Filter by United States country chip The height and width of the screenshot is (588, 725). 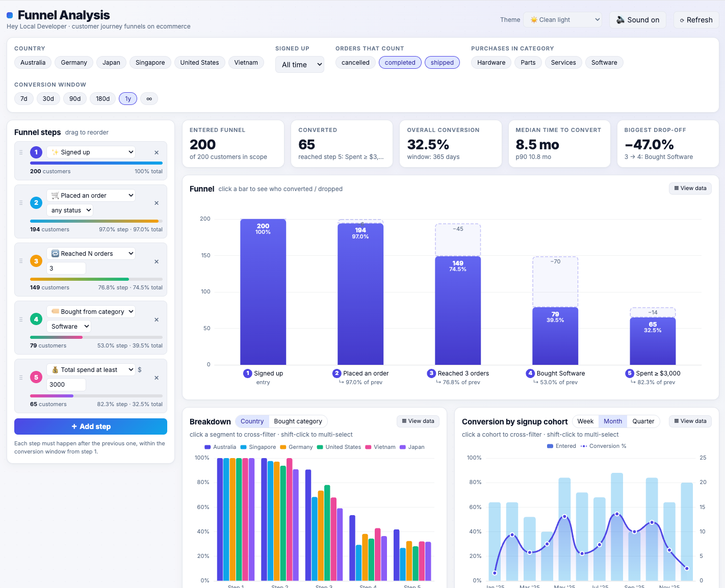tap(199, 63)
